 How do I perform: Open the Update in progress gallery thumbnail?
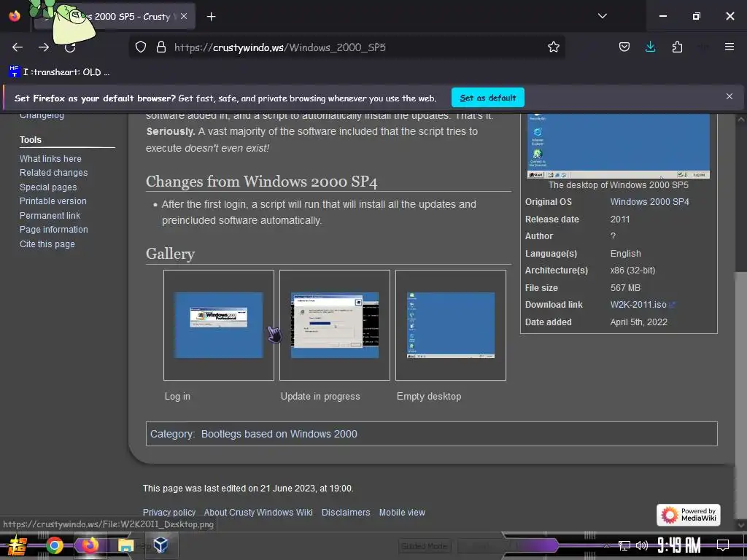[x=334, y=324]
